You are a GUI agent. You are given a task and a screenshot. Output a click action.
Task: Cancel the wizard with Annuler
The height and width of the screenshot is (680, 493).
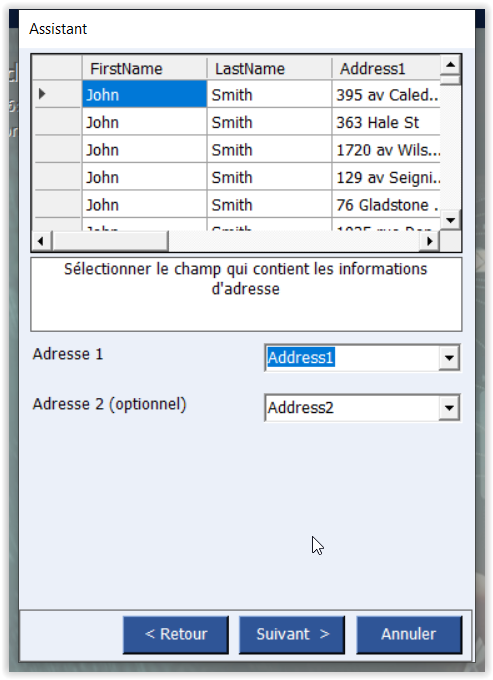409,634
